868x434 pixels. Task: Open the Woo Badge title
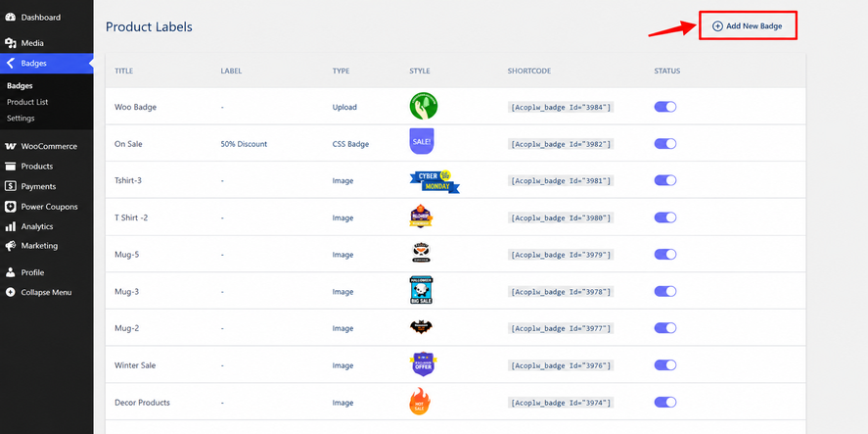[x=136, y=107]
